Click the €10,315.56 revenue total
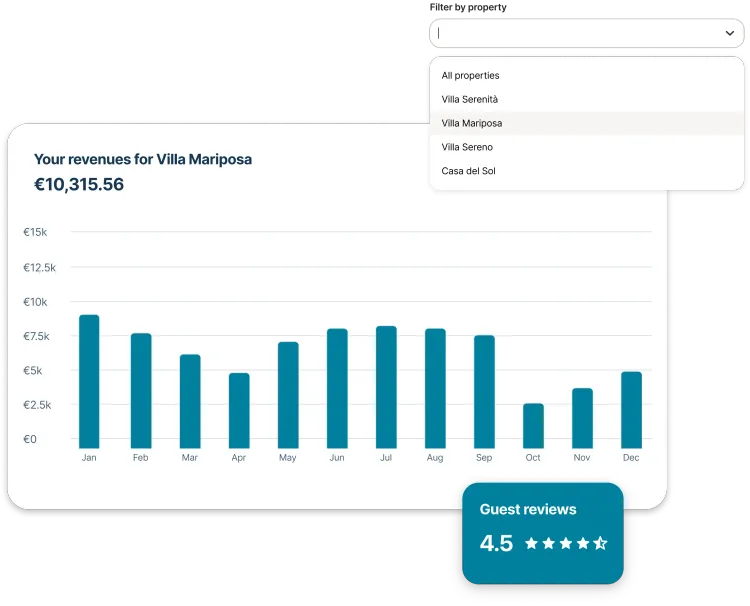750x606 pixels. (x=79, y=184)
